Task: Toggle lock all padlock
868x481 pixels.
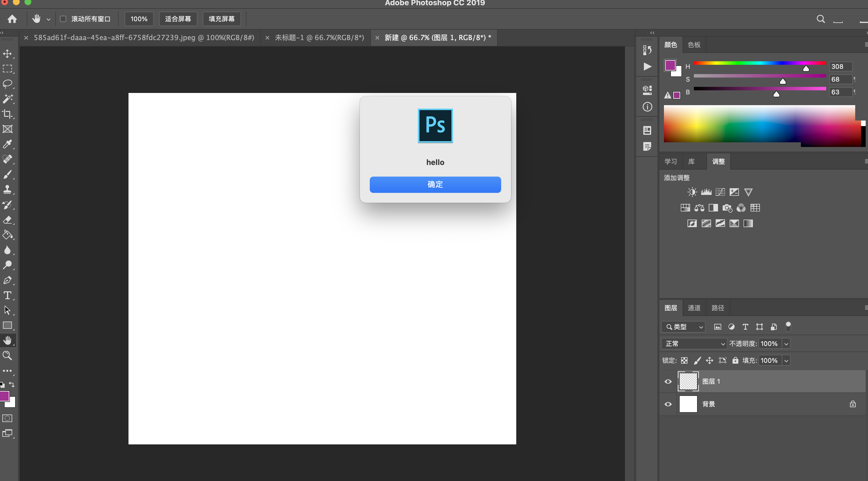Action: (735, 360)
